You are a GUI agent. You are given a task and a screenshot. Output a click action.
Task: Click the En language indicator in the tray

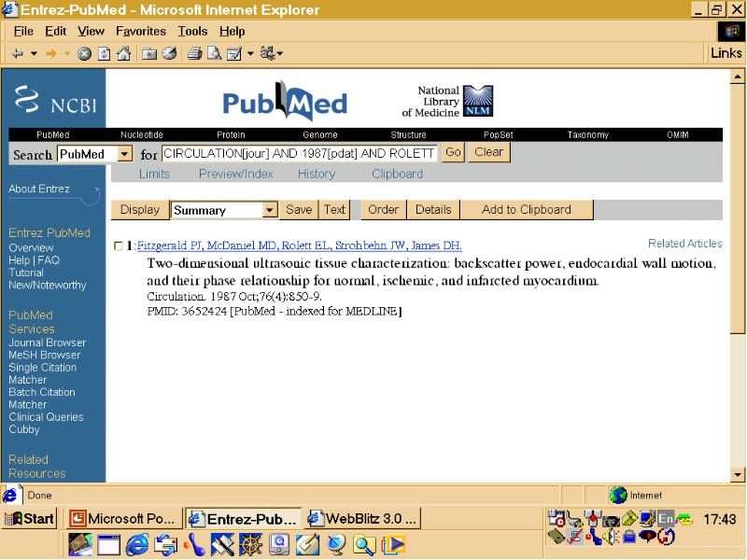tap(666, 519)
